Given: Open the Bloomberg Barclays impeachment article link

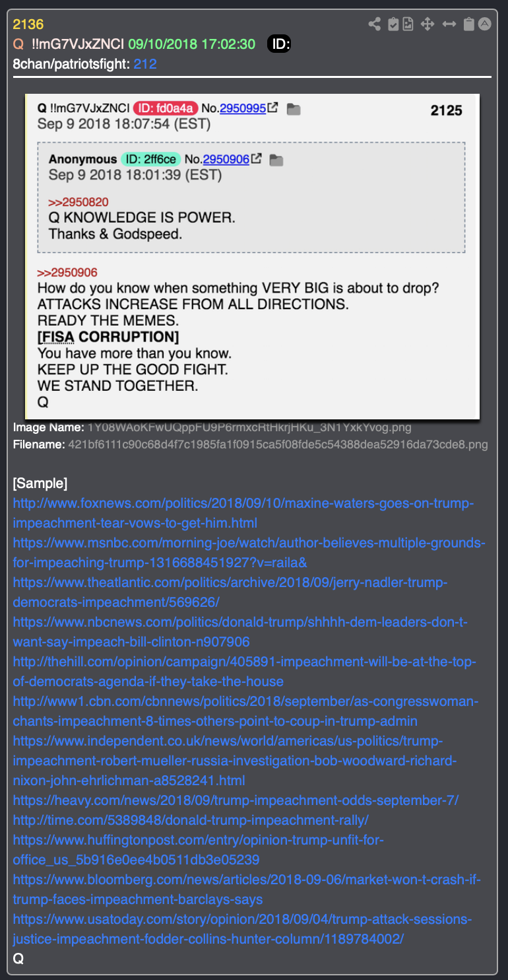Looking at the screenshot, I should [247, 890].
